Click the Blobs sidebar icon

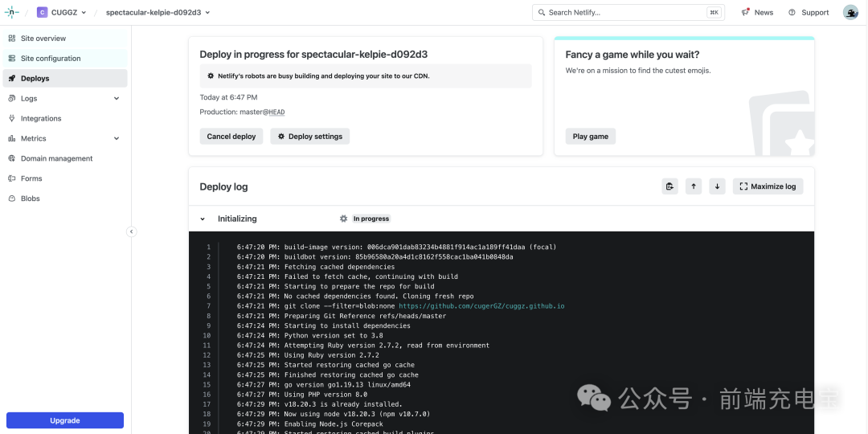pos(11,199)
